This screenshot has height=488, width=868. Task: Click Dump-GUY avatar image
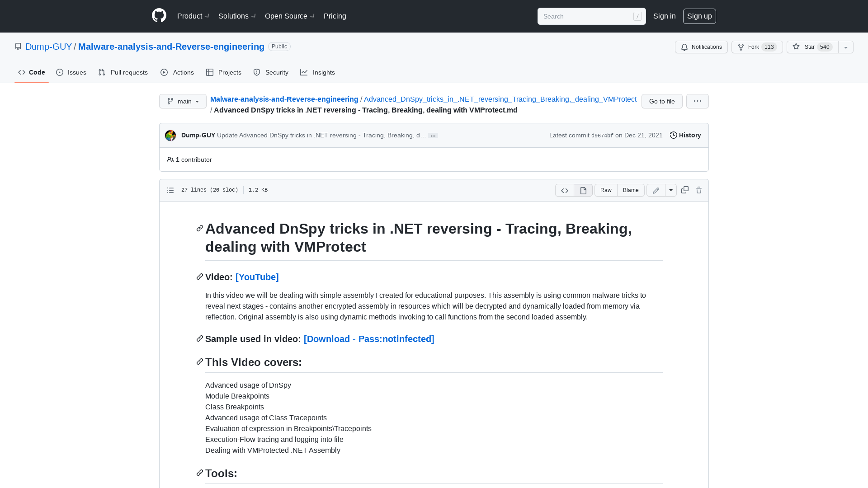(170, 136)
